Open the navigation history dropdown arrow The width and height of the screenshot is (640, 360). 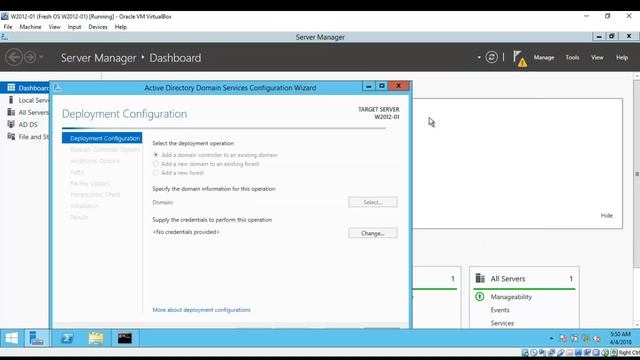click(41, 57)
